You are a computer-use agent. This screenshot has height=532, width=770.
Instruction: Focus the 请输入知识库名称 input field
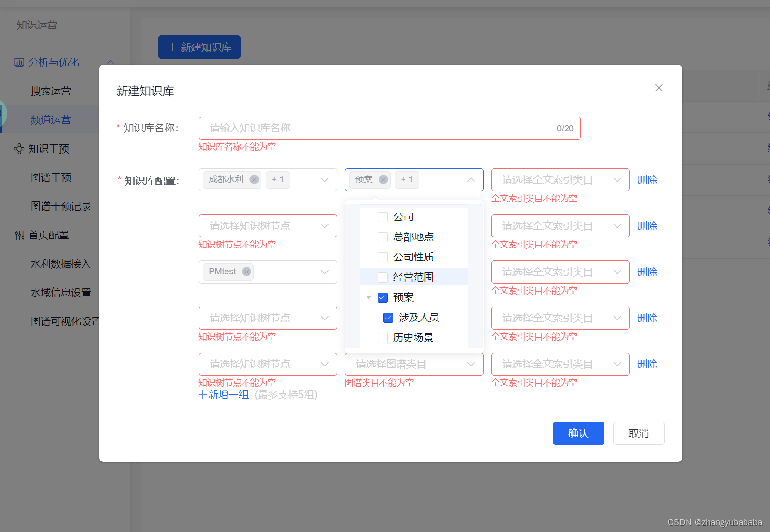click(x=390, y=128)
